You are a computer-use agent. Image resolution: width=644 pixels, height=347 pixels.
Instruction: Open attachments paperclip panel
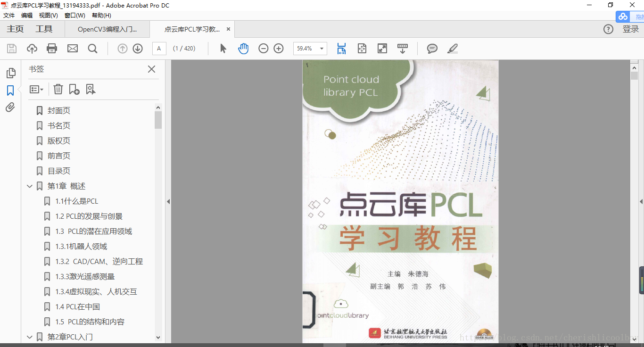10,107
